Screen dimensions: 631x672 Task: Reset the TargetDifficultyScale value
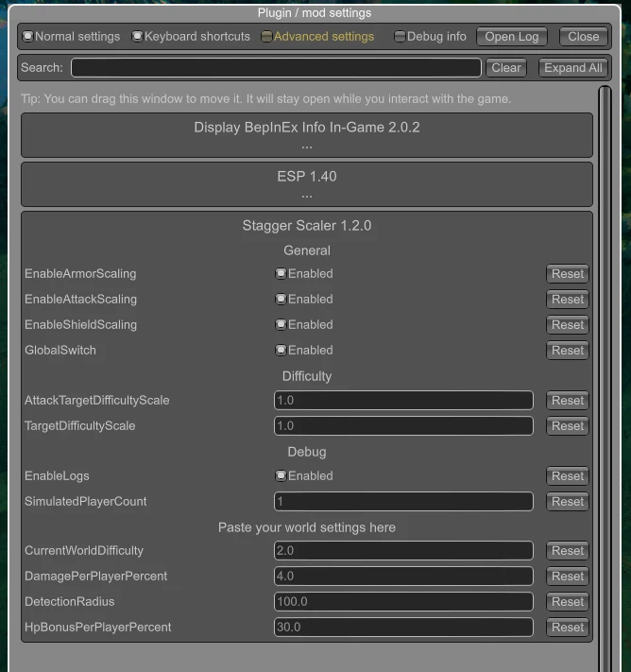pyautogui.click(x=567, y=426)
